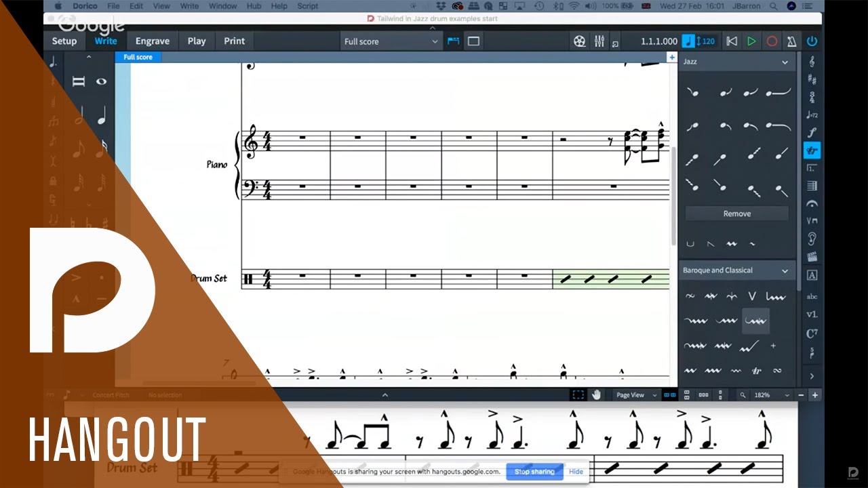This screenshot has width=868, height=488.
Task: Open the 182% zoom dropdown
Action: (772, 394)
